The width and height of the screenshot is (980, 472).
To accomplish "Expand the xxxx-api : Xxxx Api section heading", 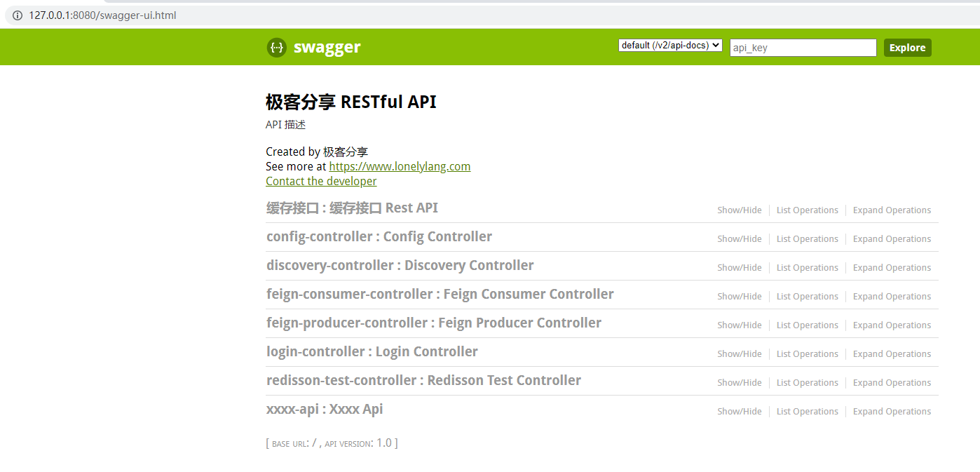I will tap(325, 410).
